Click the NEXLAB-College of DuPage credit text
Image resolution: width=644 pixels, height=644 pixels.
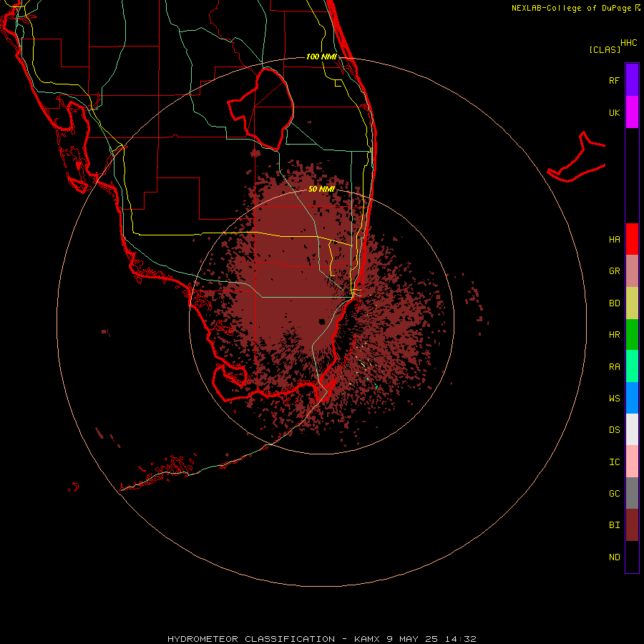tap(571, 8)
